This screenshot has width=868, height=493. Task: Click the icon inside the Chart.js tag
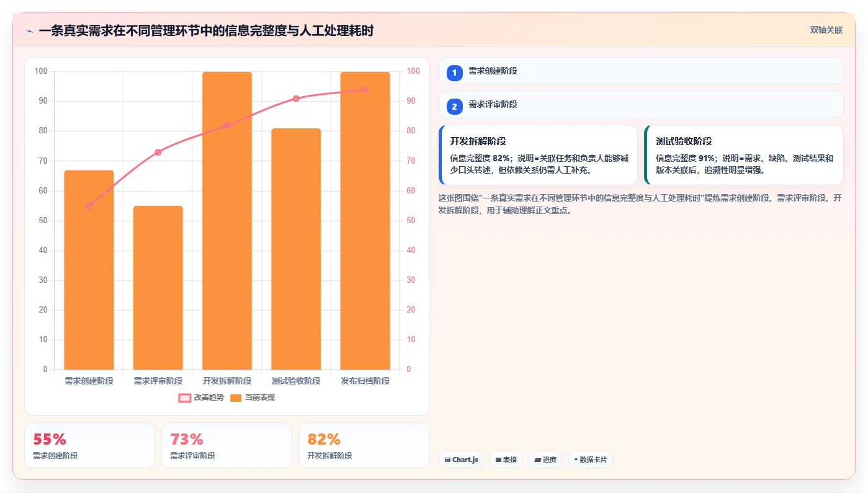click(447, 460)
